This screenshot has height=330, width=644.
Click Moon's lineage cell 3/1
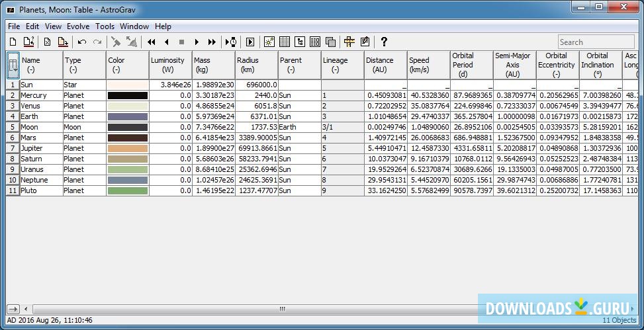(x=343, y=127)
